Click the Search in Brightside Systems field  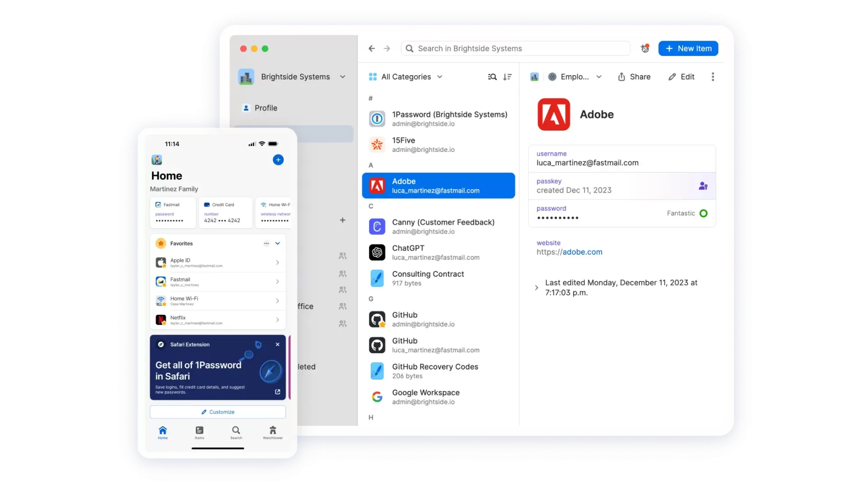tap(515, 48)
